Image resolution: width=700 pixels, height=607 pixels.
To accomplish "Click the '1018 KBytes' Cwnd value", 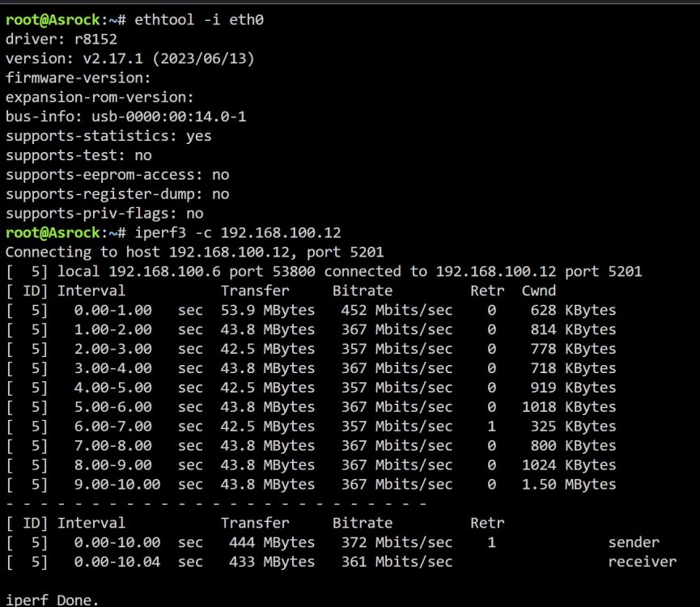I will pyautogui.click(x=569, y=407).
